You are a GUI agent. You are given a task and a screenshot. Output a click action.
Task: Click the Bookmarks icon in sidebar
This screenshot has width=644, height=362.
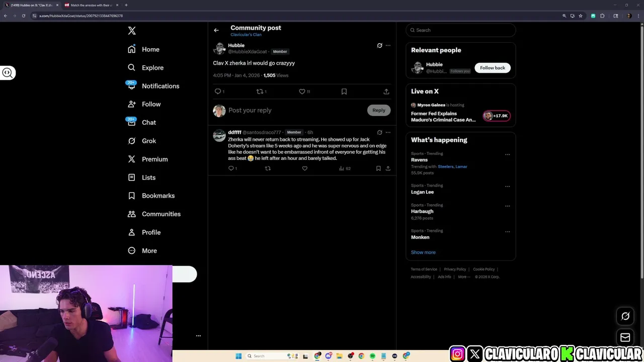(132, 196)
